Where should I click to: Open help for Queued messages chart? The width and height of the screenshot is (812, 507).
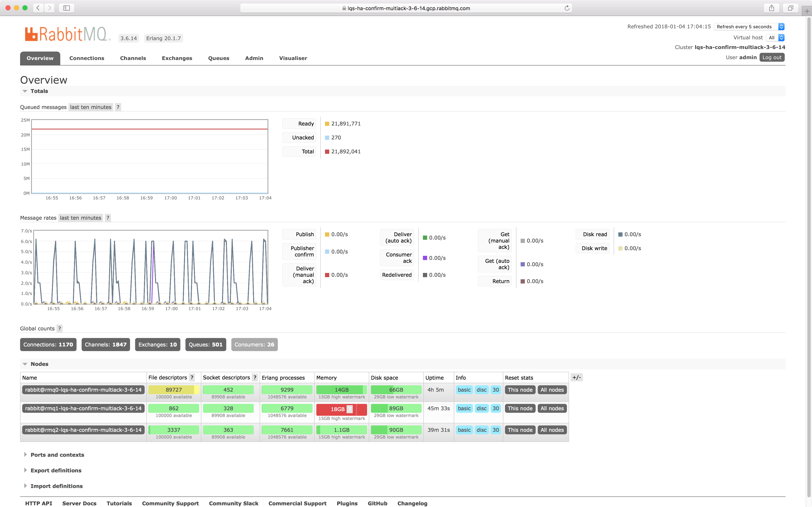point(118,107)
